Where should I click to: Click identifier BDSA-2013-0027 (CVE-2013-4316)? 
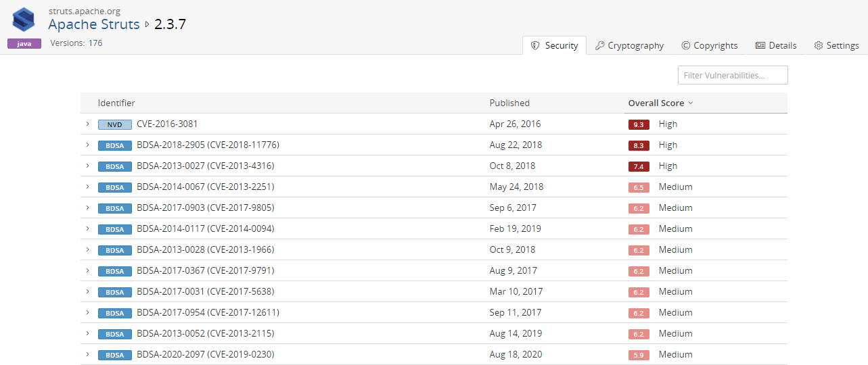click(206, 166)
